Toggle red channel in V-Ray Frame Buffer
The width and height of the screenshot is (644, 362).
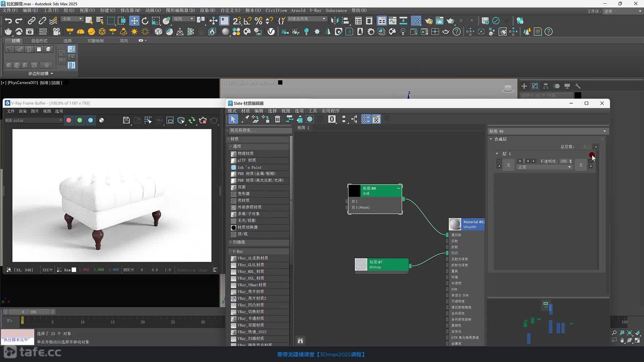69,120
